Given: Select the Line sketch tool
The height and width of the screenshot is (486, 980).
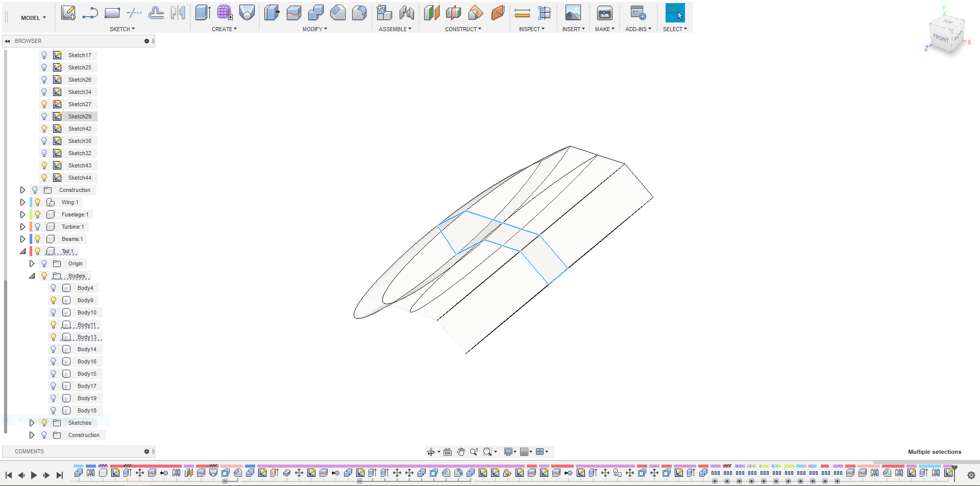Looking at the screenshot, I should click(x=90, y=13).
